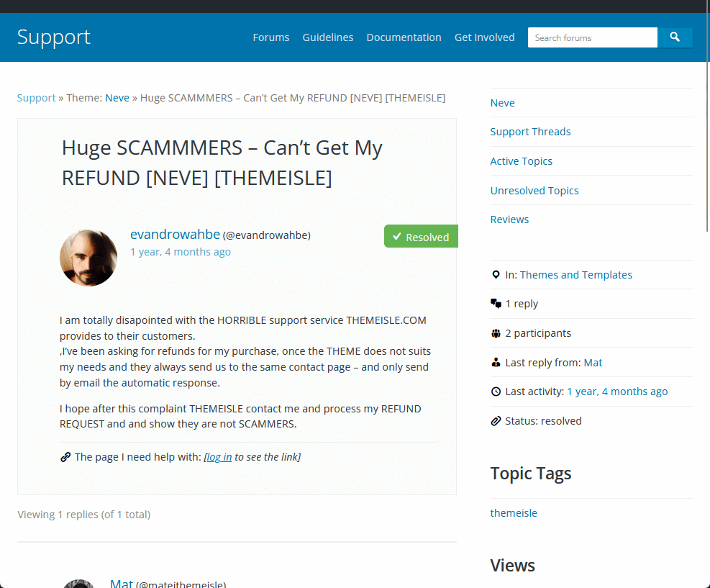
Task: Click the speech bubbles icon next to 1 reply
Action: click(496, 304)
